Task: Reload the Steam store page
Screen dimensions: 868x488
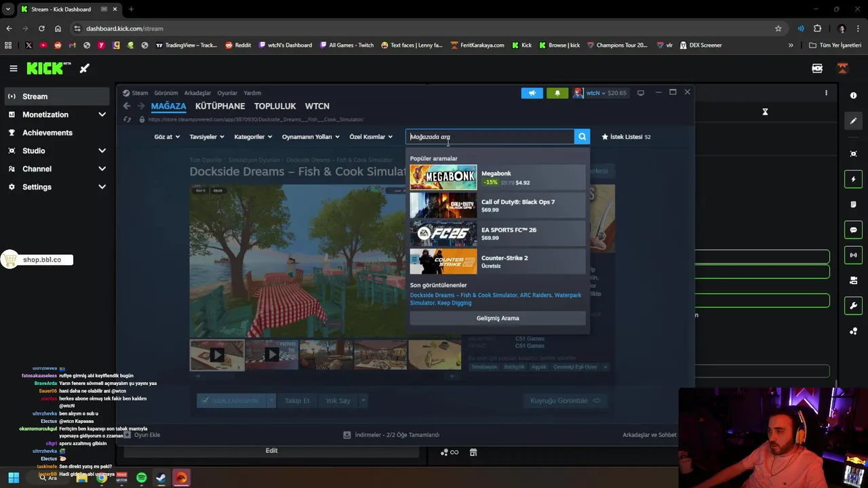Action: 127,119
